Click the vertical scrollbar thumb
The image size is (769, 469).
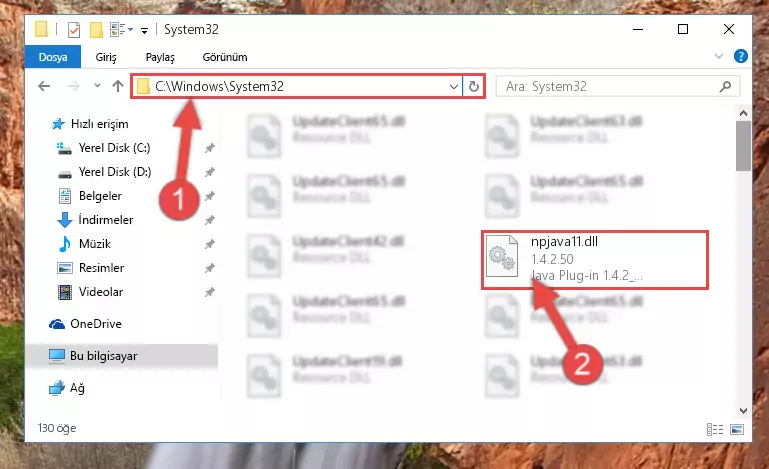[743, 146]
